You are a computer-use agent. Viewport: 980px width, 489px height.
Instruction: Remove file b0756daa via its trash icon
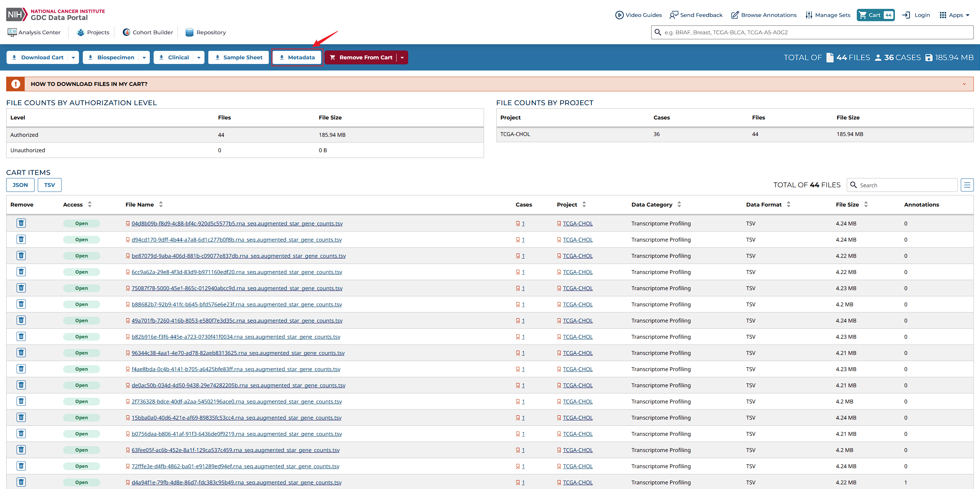21,434
